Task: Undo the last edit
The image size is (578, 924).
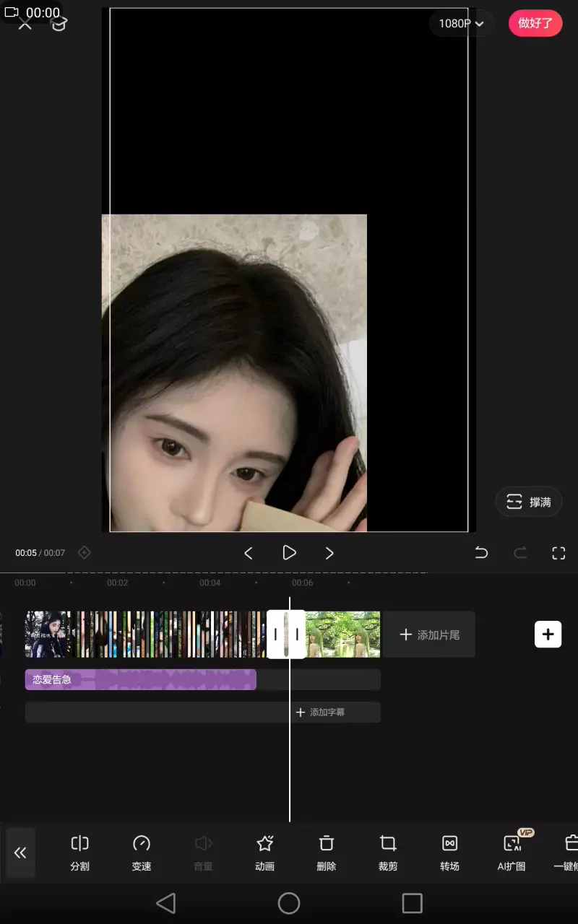Action: [x=480, y=553]
